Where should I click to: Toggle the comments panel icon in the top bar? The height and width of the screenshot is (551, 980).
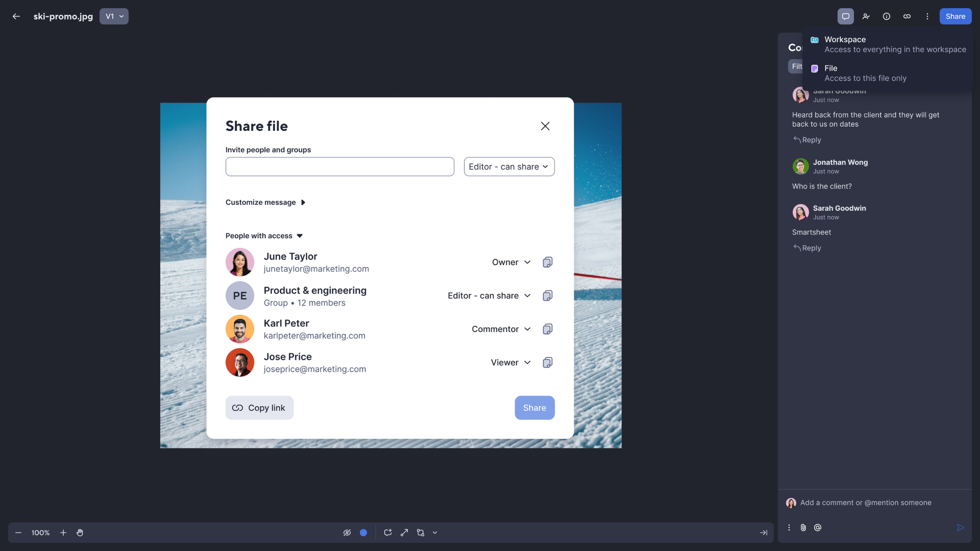(x=846, y=16)
